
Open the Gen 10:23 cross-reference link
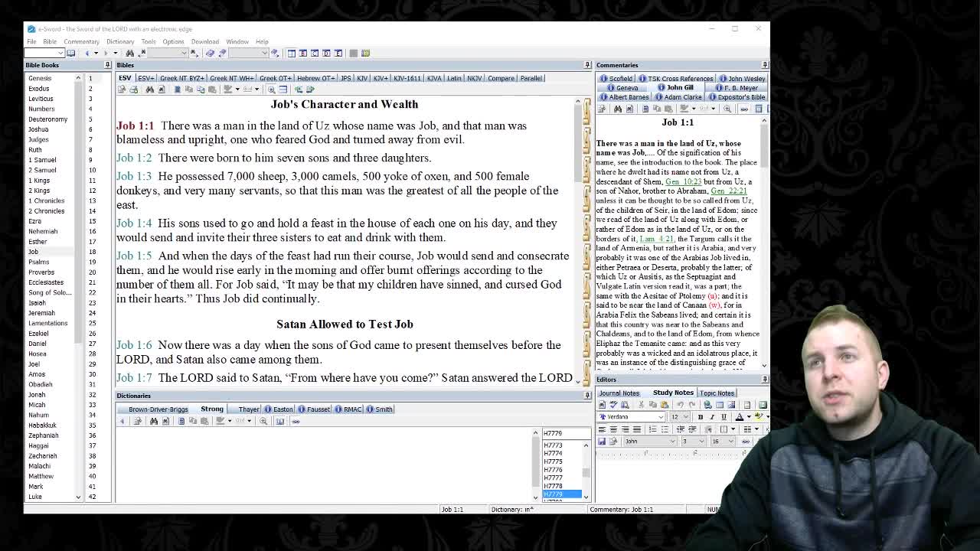tap(683, 181)
